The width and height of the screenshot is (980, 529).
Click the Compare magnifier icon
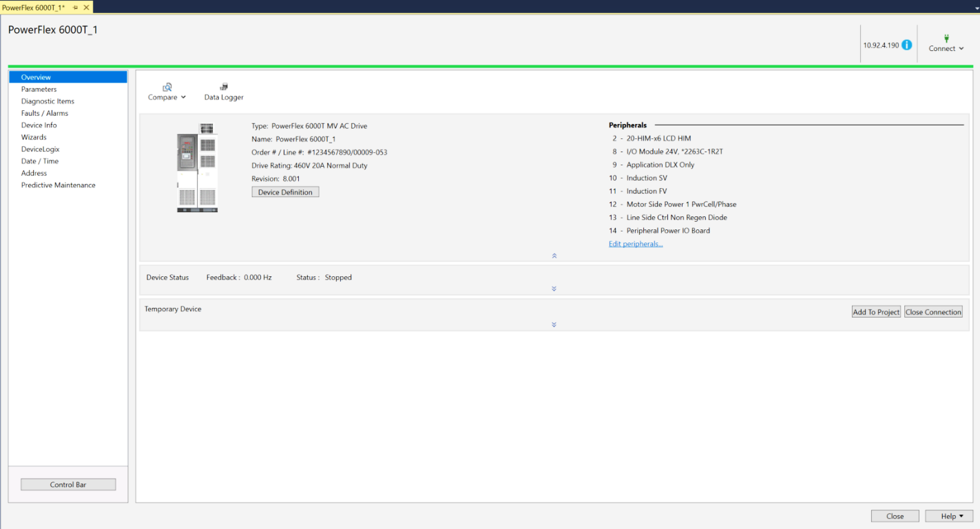coord(166,86)
